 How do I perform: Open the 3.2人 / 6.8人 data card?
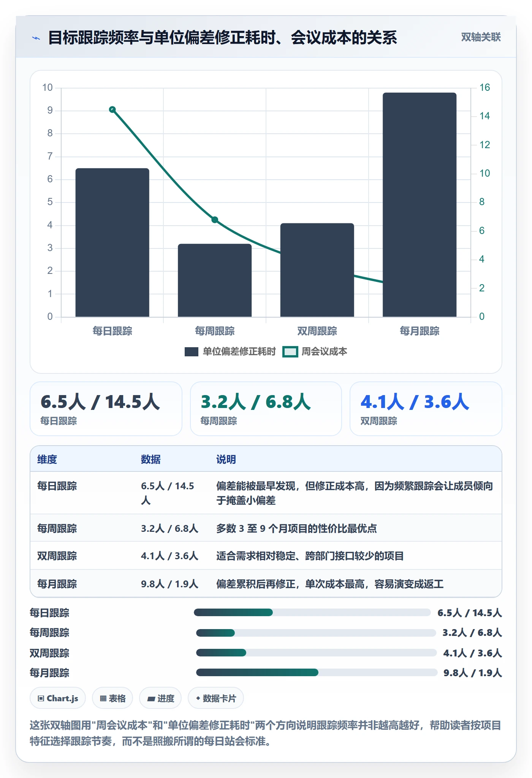tap(266, 409)
